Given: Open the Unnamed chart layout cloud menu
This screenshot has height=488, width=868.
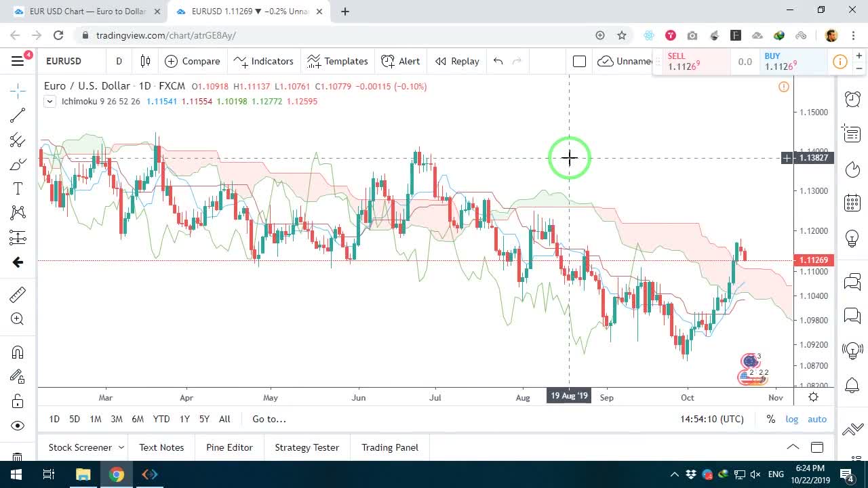Looking at the screenshot, I should click(x=624, y=61).
